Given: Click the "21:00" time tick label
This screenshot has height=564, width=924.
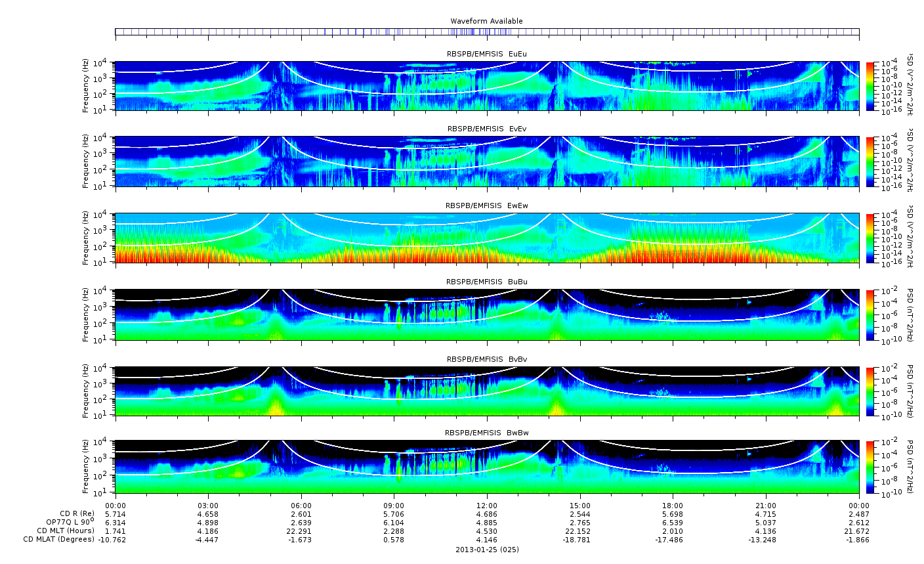Looking at the screenshot, I should point(766,506).
